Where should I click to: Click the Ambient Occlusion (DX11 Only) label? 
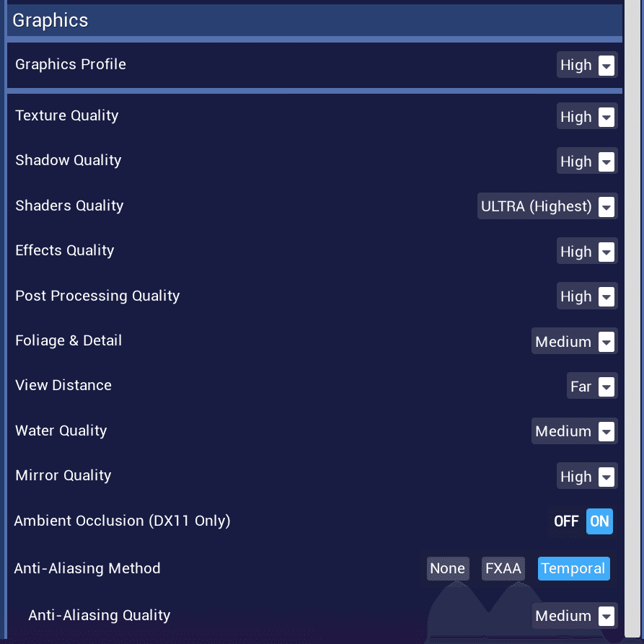pyautogui.click(x=122, y=521)
